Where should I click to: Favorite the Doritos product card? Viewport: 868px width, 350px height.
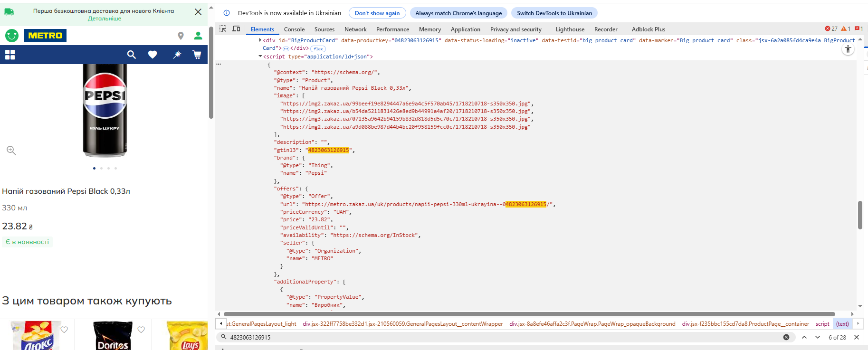(x=141, y=330)
